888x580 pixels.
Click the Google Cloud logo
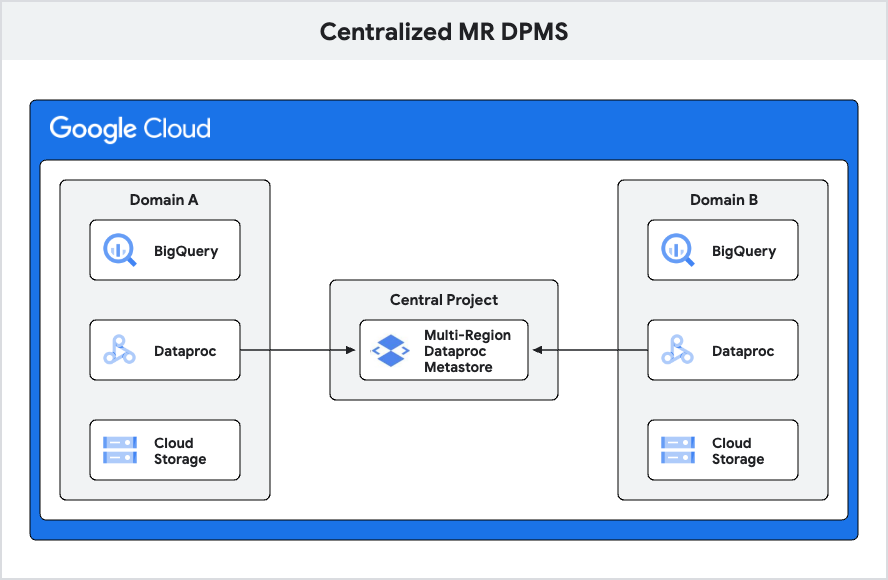tap(130, 128)
